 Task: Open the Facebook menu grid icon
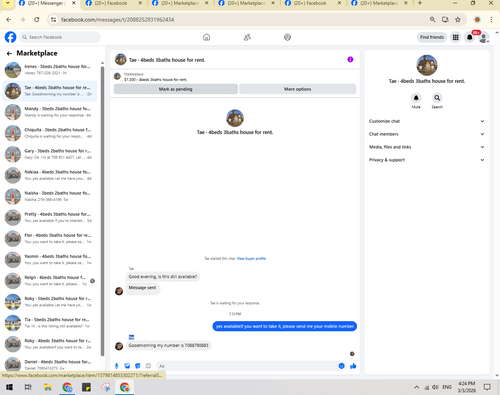(455, 37)
